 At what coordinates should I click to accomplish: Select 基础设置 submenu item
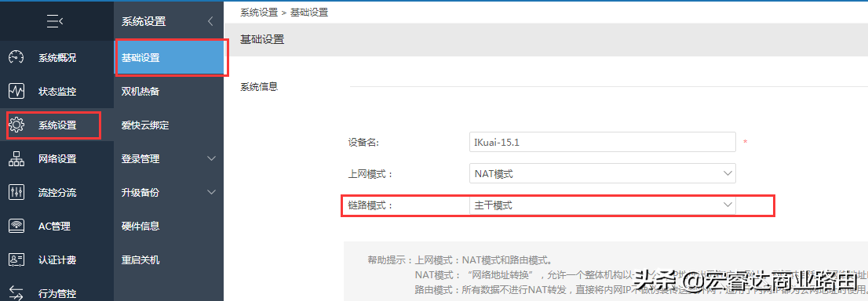click(169, 57)
